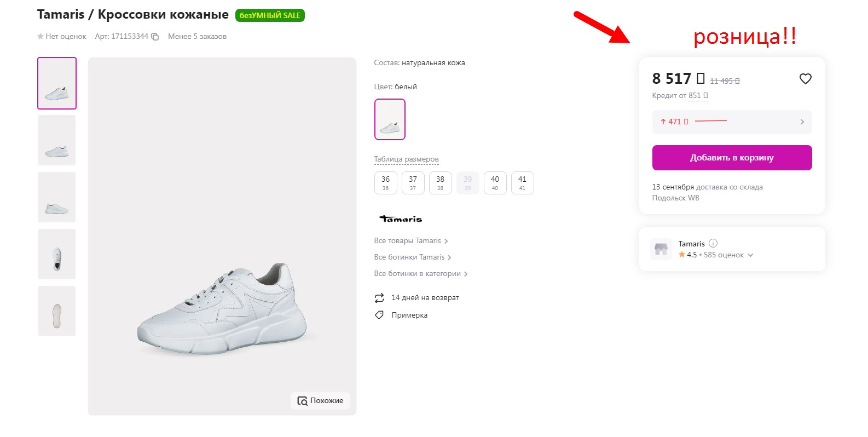868x437 pixels.
Task: Select shoe size 41
Action: coord(523,183)
